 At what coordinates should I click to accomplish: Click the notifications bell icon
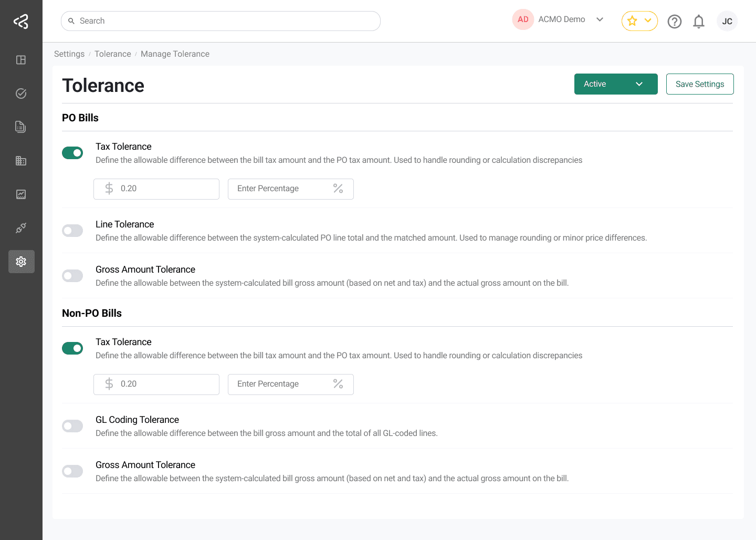pos(698,22)
